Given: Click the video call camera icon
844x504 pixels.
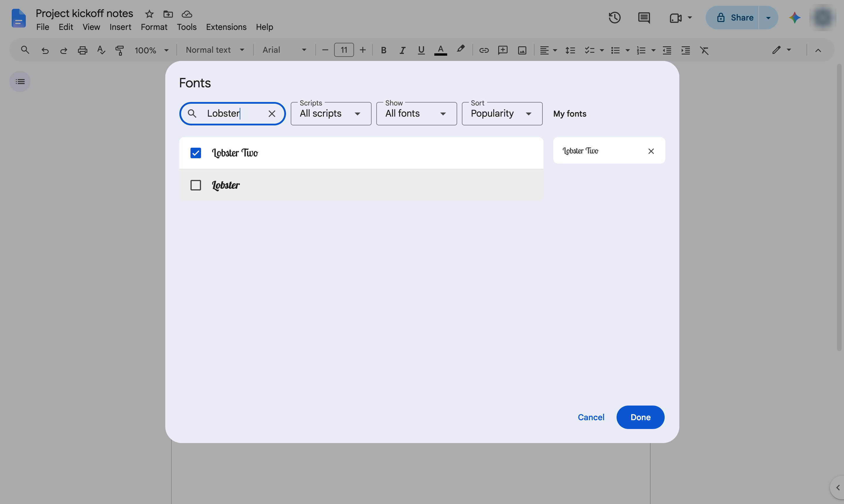Looking at the screenshot, I should (675, 18).
